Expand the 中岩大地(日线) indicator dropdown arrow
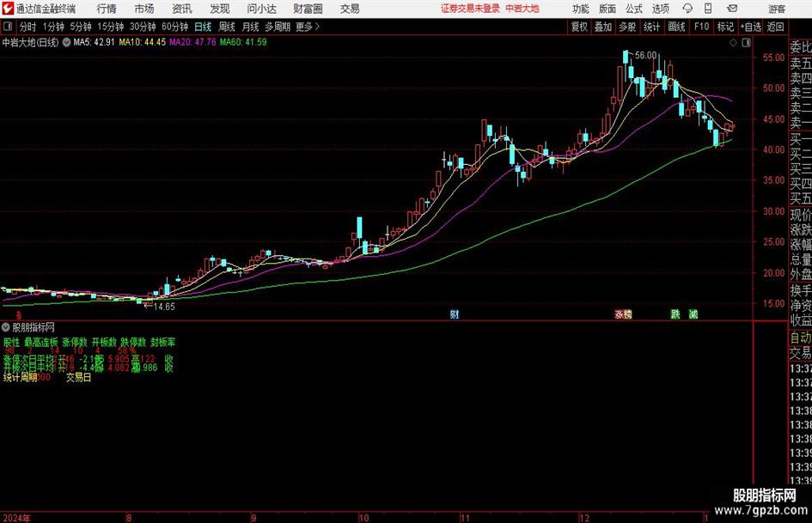812x523 pixels. point(66,42)
